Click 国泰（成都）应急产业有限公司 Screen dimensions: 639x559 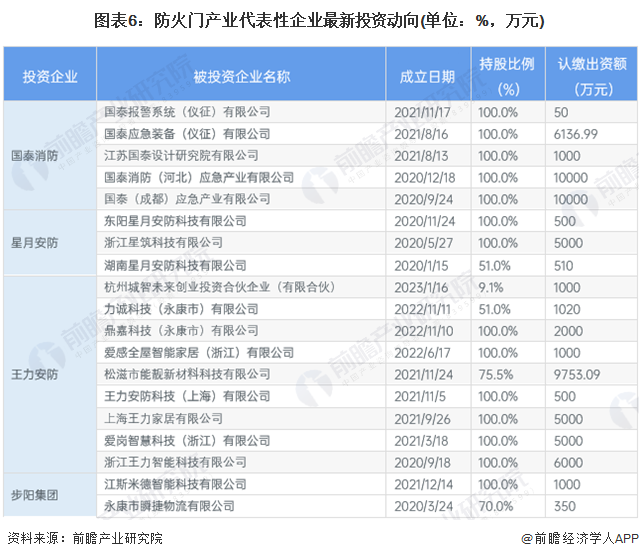(x=187, y=199)
